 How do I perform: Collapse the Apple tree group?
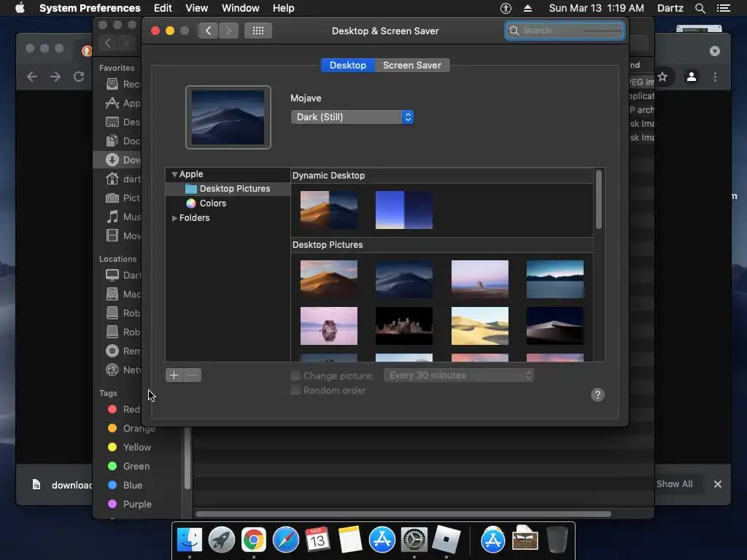(174, 175)
